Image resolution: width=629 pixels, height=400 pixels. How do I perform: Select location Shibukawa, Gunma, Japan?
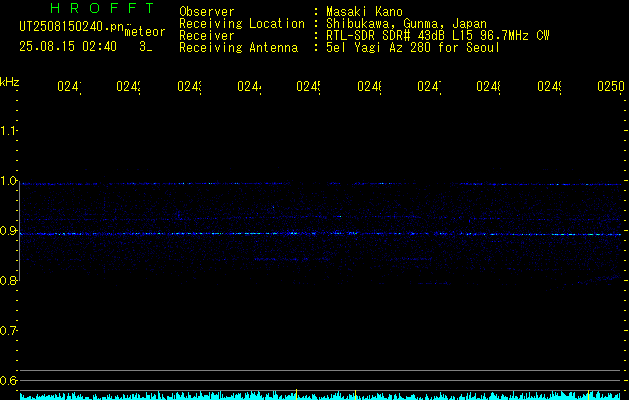(x=406, y=24)
